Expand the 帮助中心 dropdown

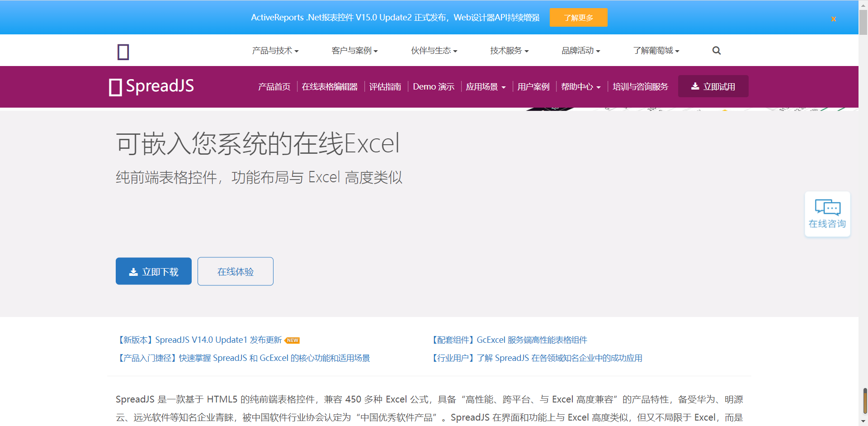point(580,86)
